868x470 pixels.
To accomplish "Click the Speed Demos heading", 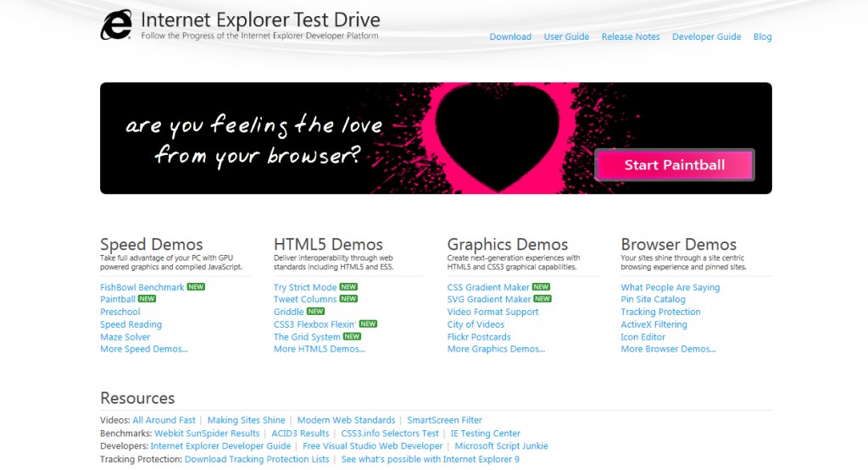I will pos(152,245).
